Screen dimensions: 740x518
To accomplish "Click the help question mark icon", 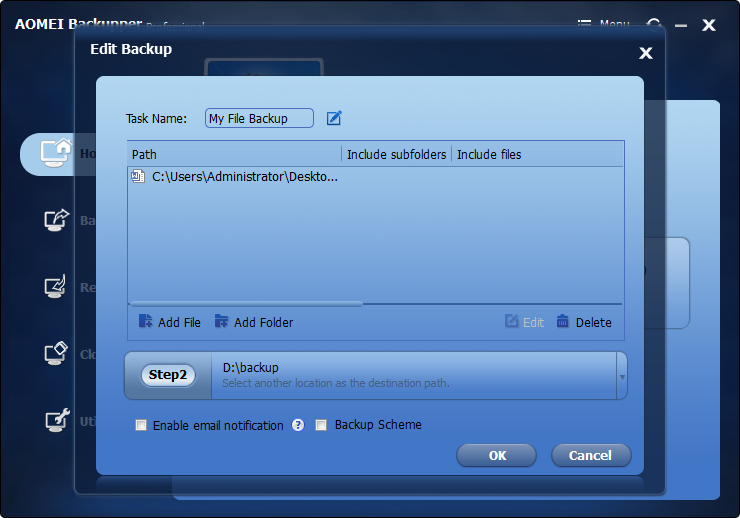I will click(x=298, y=425).
